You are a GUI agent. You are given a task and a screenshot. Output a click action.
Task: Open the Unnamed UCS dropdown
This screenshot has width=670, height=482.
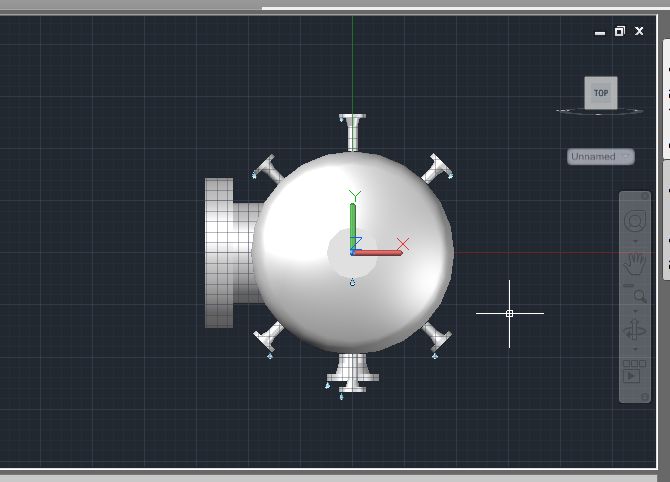[601, 156]
